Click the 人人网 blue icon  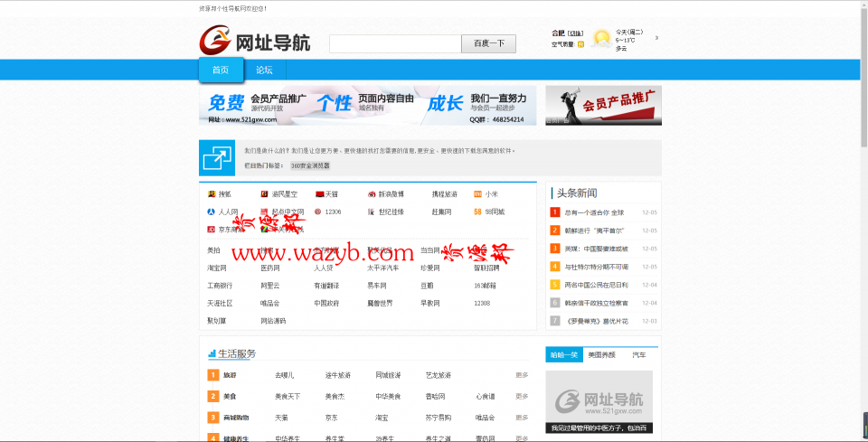point(211,212)
